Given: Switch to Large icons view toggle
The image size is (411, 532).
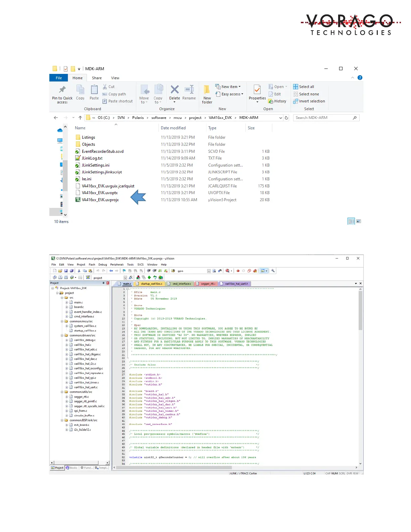Looking at the screenshot, I should (x=359, y=221).
